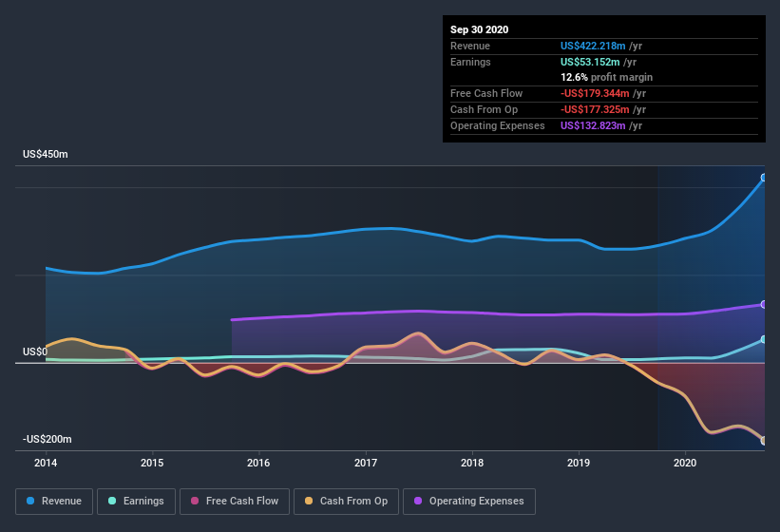Toggle Free Cash Flow legend item
The width and height of the screenshot is (780, 532).
[234, 501]
